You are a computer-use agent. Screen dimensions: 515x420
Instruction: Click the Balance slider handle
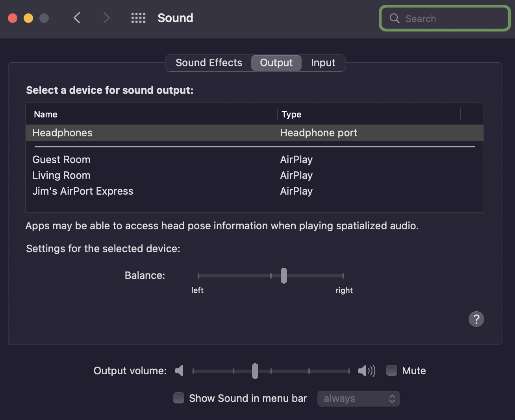(284, 276)
